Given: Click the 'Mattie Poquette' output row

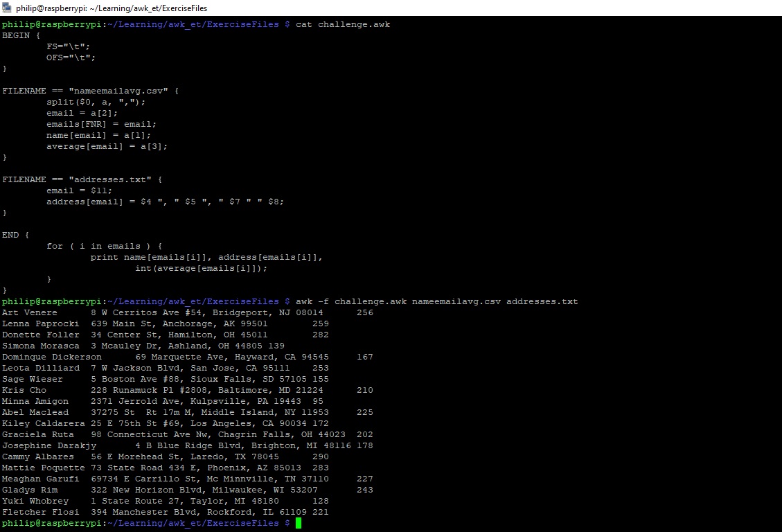Looking at the screenshot, I should (165, 468).
